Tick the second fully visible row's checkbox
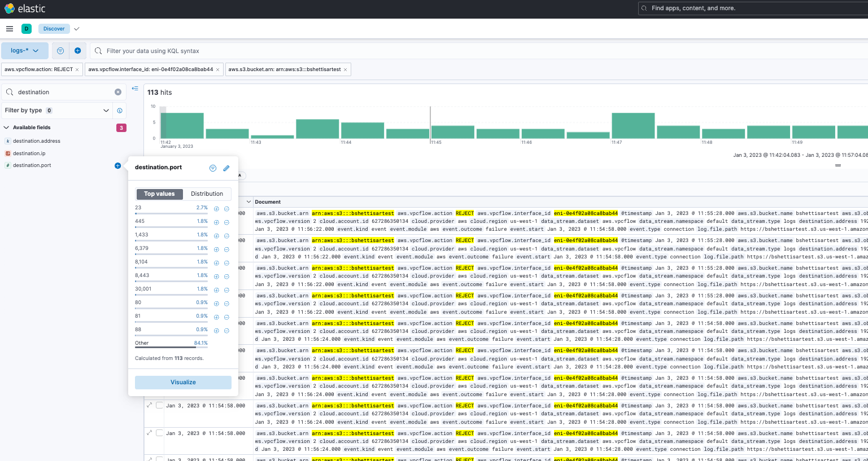Image resolution: width=868 pixels, height=461 pixels. 159,433
